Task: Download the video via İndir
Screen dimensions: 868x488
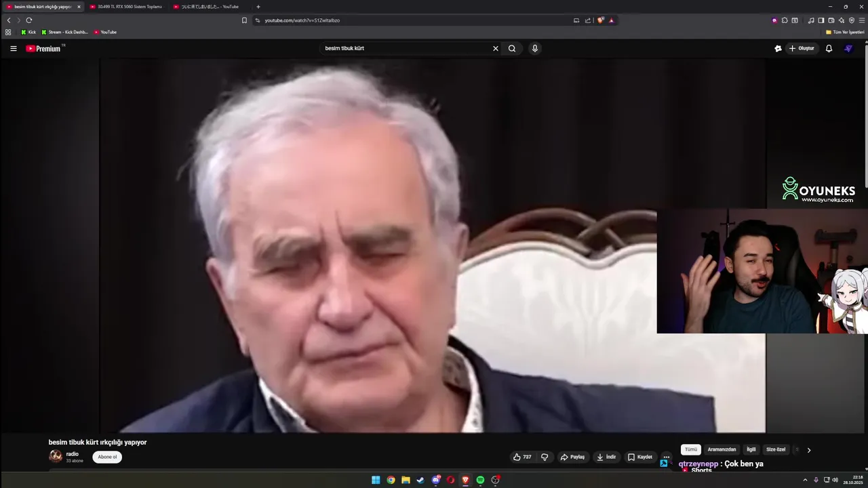Action: click(x=606, y=457)
